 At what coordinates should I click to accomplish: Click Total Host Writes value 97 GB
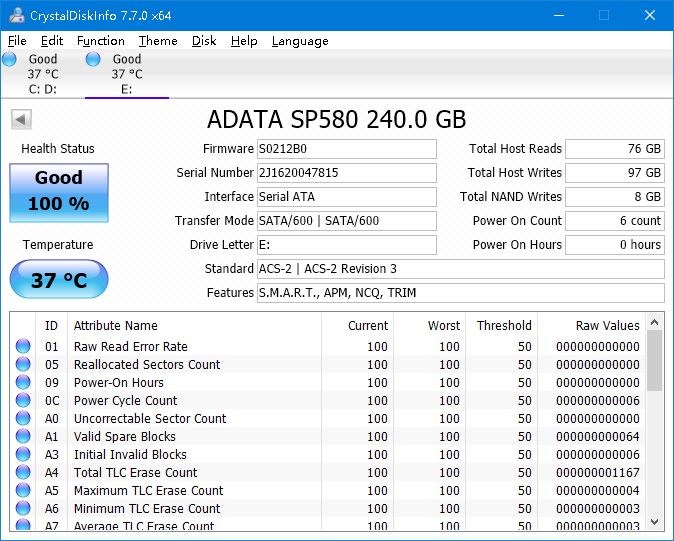tap(615, 173)
